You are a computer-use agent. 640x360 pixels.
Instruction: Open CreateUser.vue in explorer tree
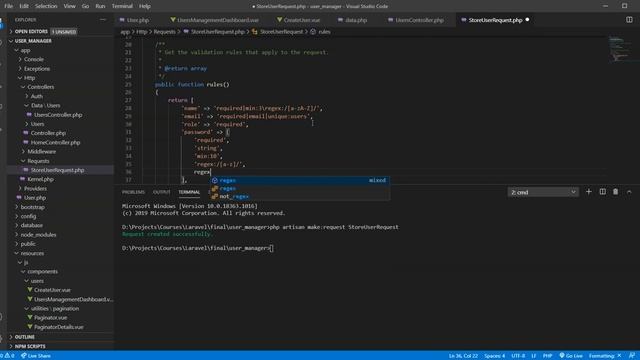point(60,290)
